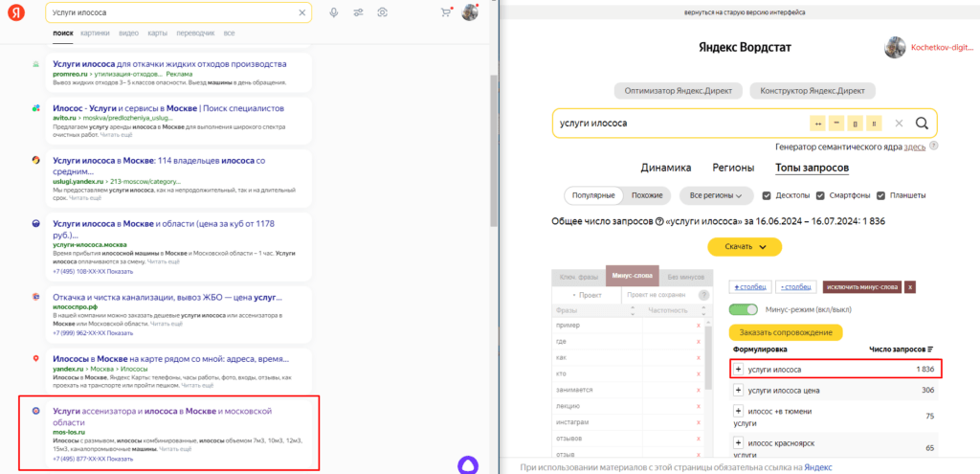
Task: Switch to 'Ключ. фразы' panel tab
Action: coord(579,276)
